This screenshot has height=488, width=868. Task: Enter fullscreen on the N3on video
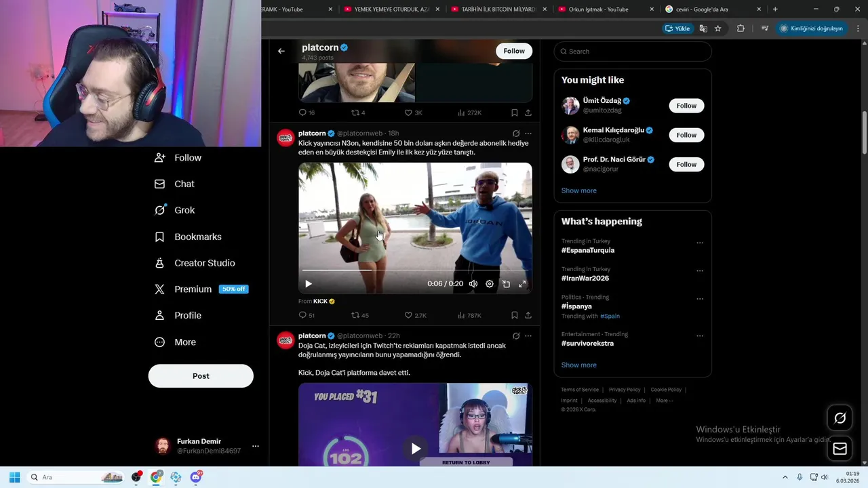click(522, 284)
